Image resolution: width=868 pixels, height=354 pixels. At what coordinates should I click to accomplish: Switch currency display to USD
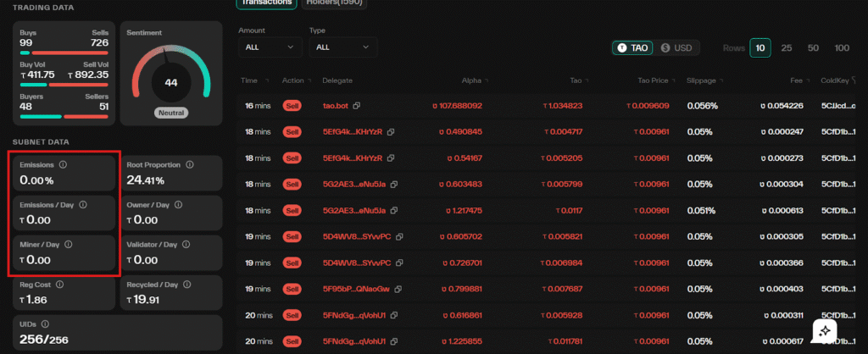pyautogui.click(x=677, y=48)
